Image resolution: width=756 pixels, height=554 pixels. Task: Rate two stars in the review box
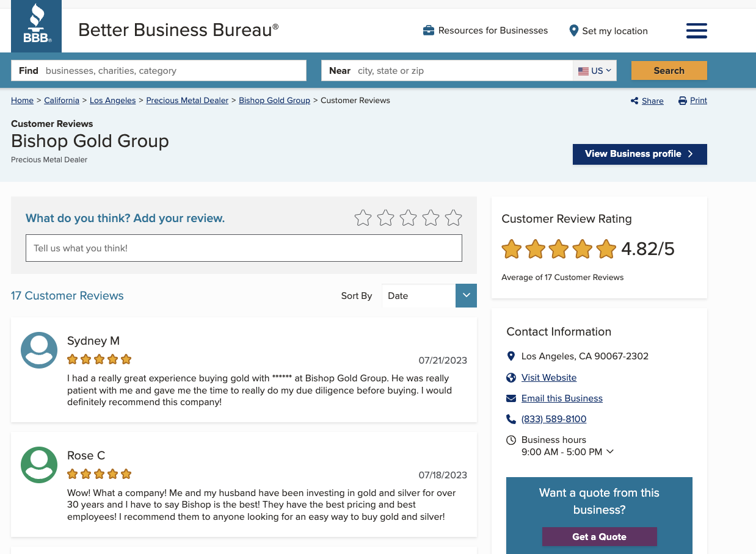tap(385, 218)
